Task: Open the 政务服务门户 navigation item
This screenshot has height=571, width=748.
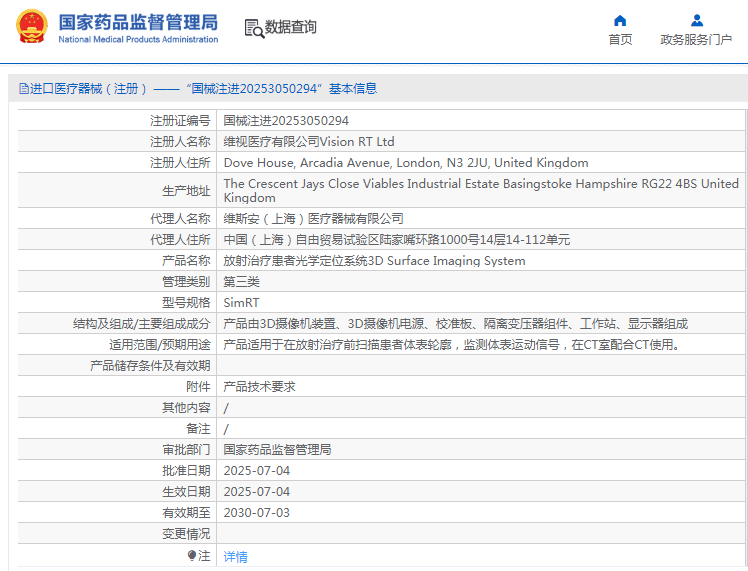Action: click(x=696, y=40)
